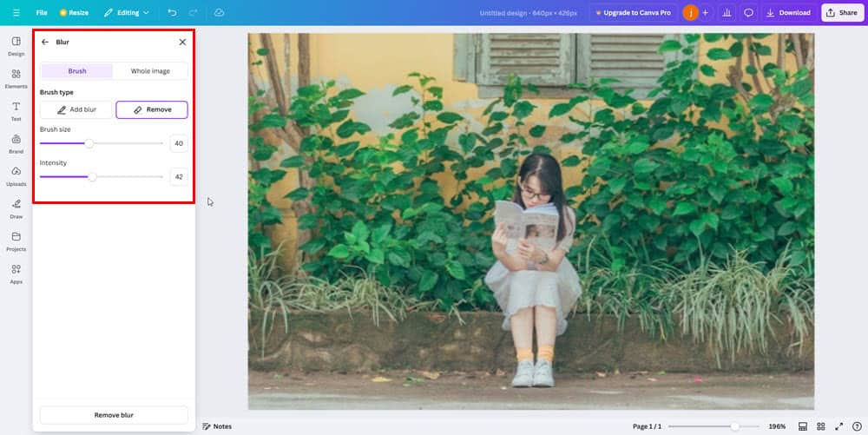The height and width of the screenshot is (435, 868).
Task: Switch brush type to Add blur
Action: pyautogui.click(x=76, y=109)
